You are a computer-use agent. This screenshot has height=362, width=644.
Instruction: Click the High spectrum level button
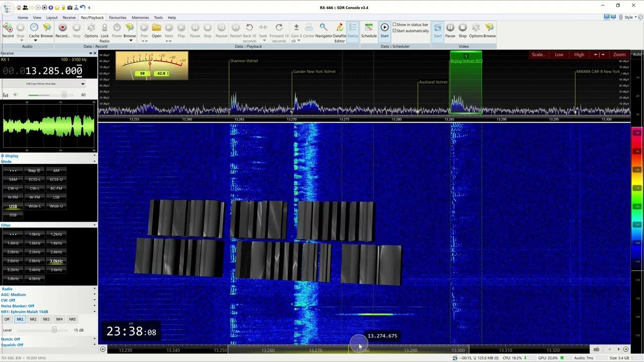coord(579,55)
